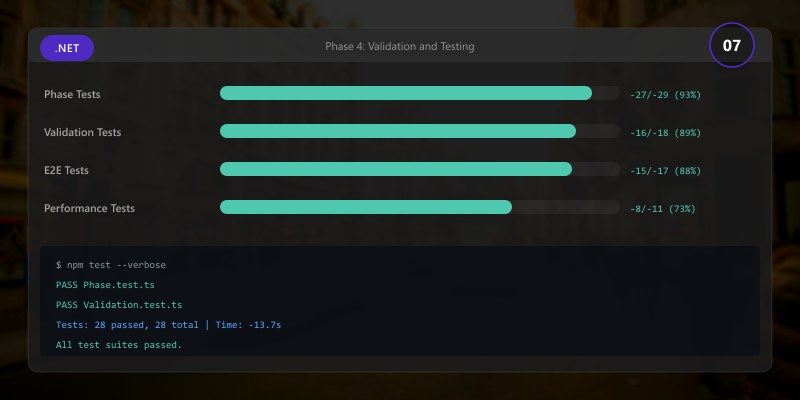
Task: Click the All test suites passed line
Action: [119, 345]
